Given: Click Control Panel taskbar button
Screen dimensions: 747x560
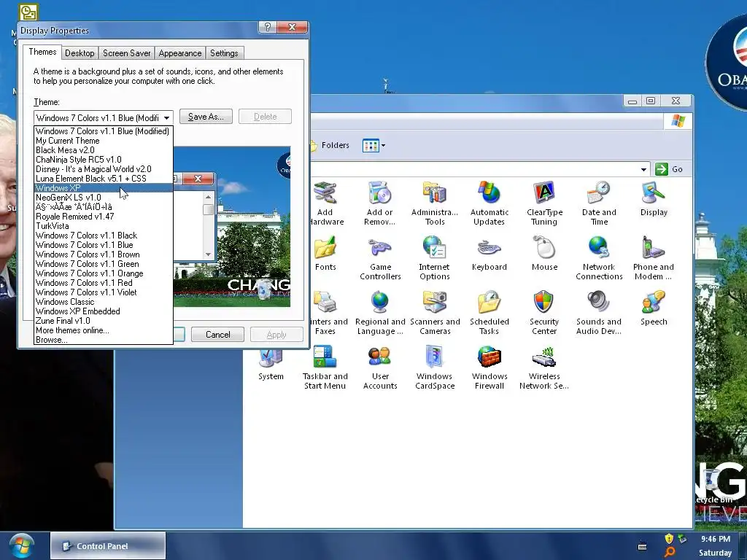Looking at the screenshot, I should coord(108,545).
